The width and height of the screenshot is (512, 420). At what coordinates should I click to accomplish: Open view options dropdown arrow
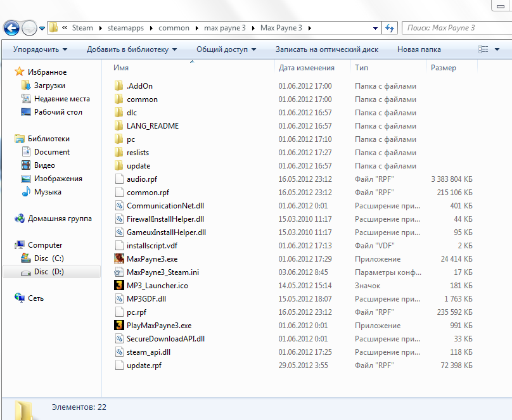[x=497, y=49]
